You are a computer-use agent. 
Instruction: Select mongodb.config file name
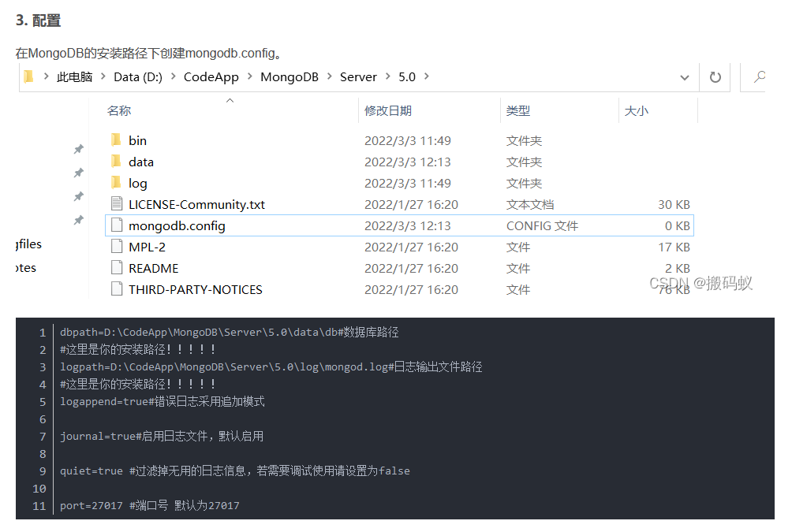177,225
